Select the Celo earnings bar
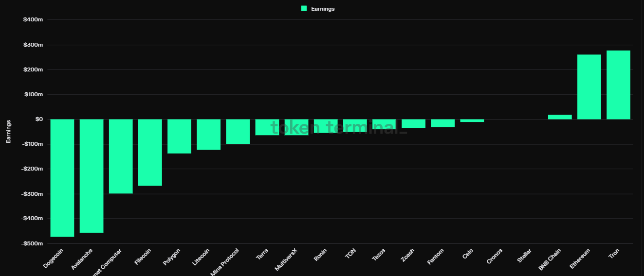The image size is (644, 276). tap(472, 121)
